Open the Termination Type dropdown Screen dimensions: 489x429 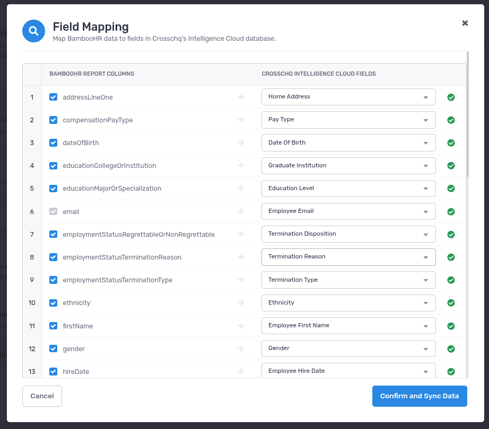point(348,280)
